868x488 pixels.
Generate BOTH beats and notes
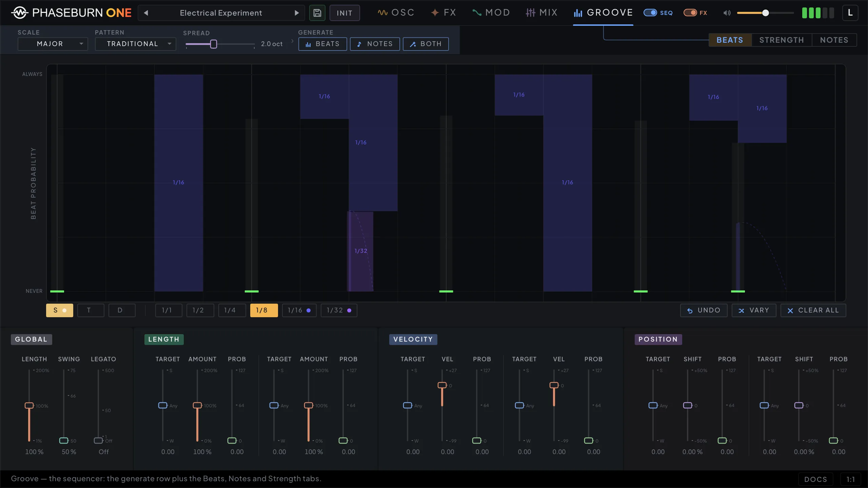click(426, 44)
